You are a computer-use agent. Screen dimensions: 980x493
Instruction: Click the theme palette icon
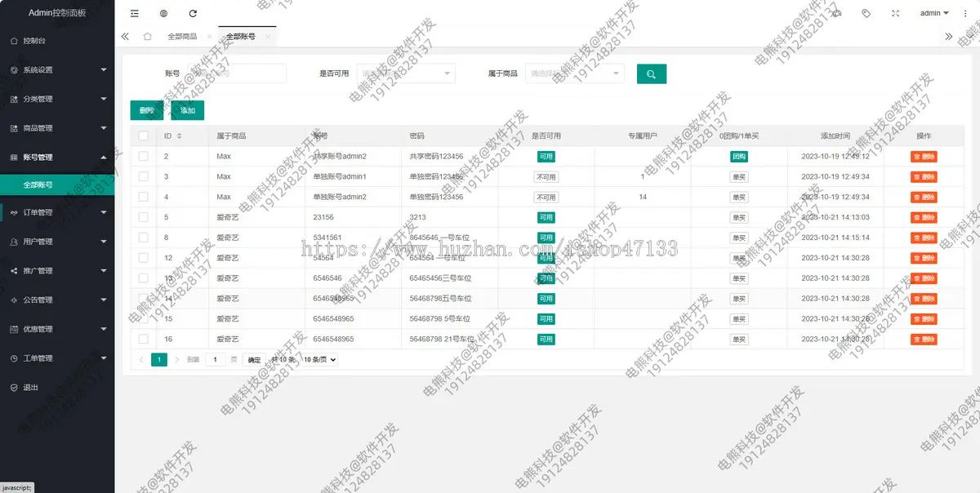coord(836,13)
